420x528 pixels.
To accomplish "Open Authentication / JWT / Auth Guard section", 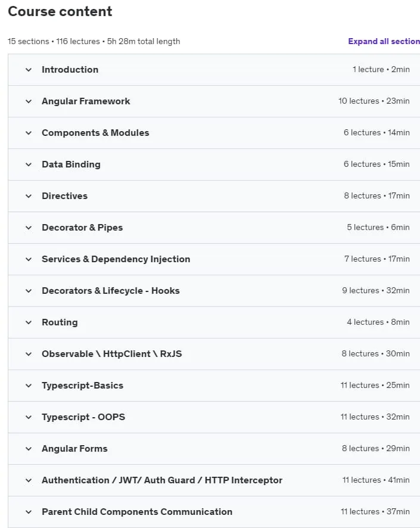I will tap(162, 480).
